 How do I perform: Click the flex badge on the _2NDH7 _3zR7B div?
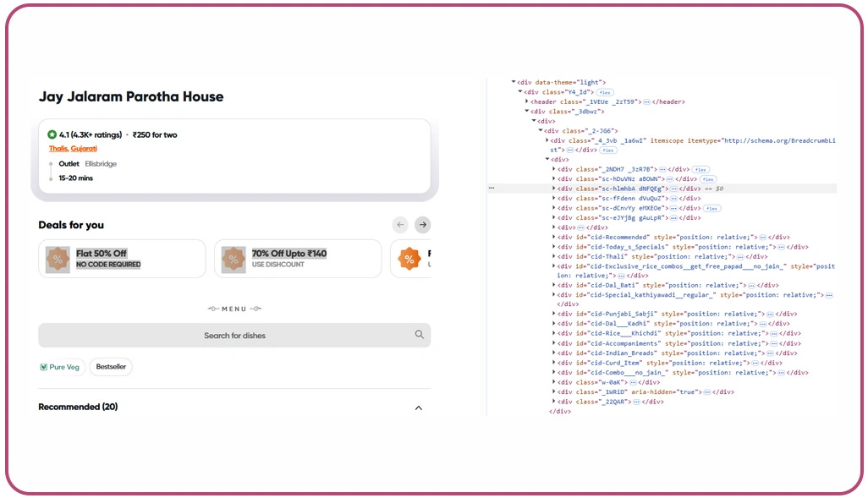[700, 169]
